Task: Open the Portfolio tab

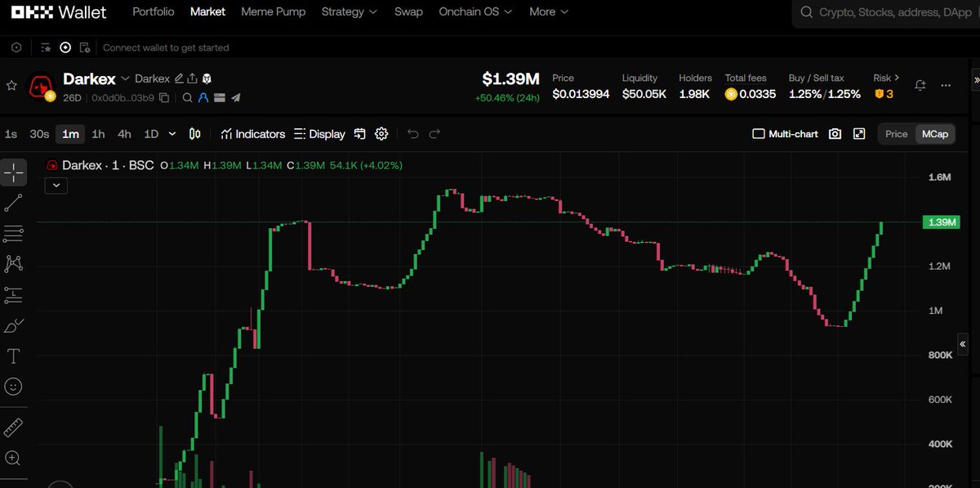Action: pyautogui.click(x=154, y=11)
